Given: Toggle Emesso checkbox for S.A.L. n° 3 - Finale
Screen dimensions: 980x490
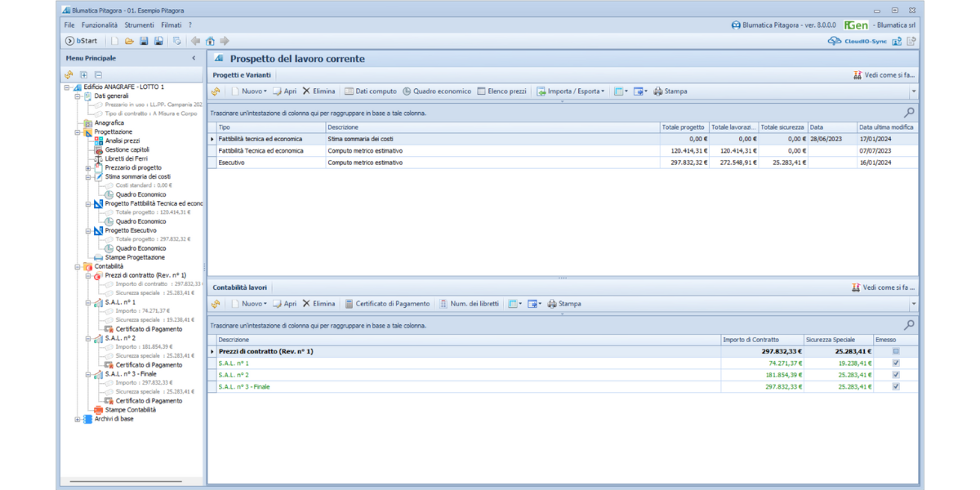Looking at the screenshot, I should 896,386.
